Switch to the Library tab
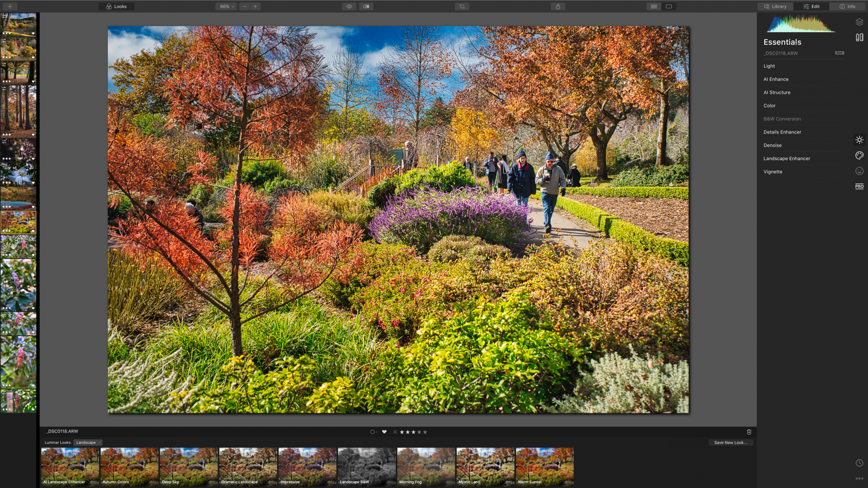This screenshot has width=868, height=488. [x=776, y=7]
